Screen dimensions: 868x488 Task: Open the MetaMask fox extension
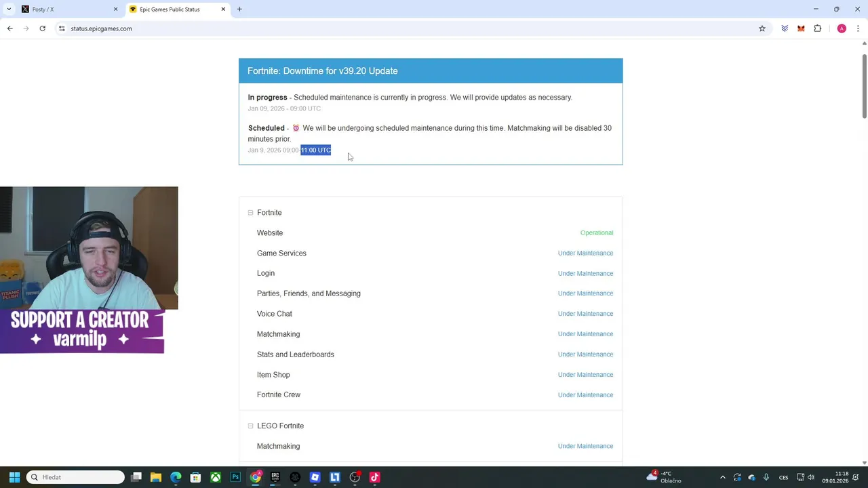(801, 28)
